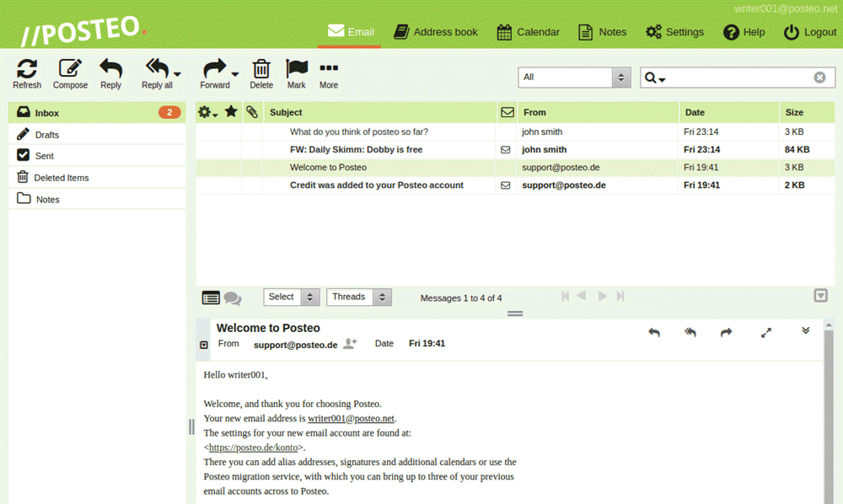Open the Drafts folder
The width and height of the screenshot is (843, 504).
tap(97, 134)
